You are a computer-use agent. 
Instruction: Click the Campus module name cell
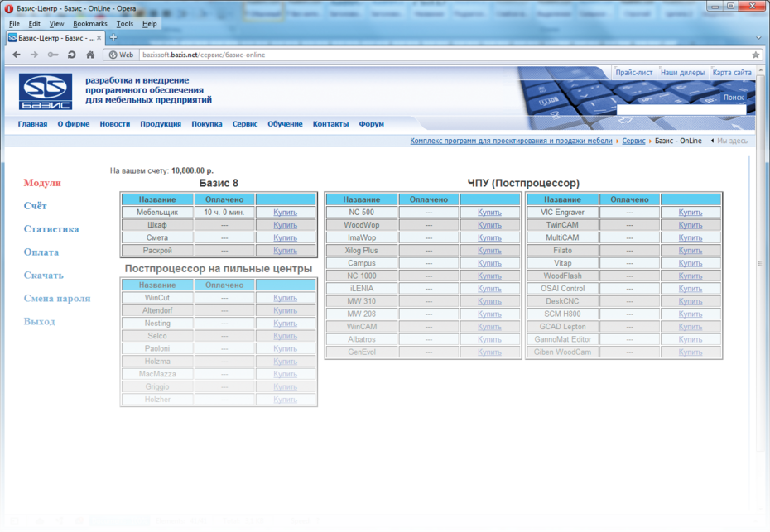pyautogui.click(x=362, y=264)
